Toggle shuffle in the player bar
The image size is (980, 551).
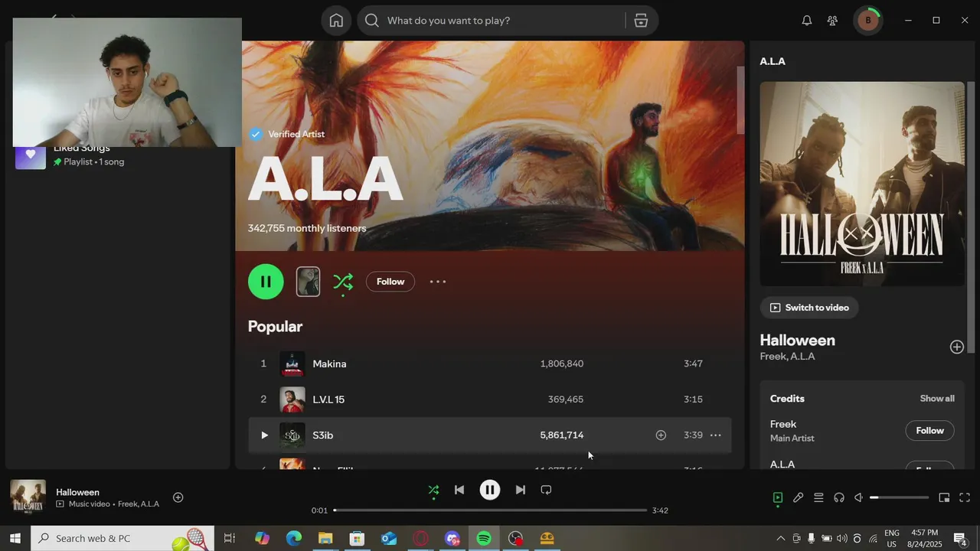point(433,491)
